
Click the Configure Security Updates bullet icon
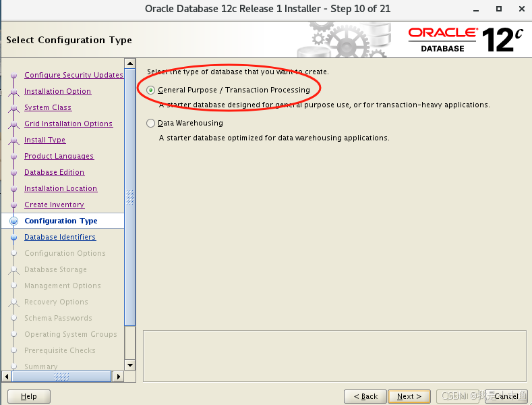[14, 75]
